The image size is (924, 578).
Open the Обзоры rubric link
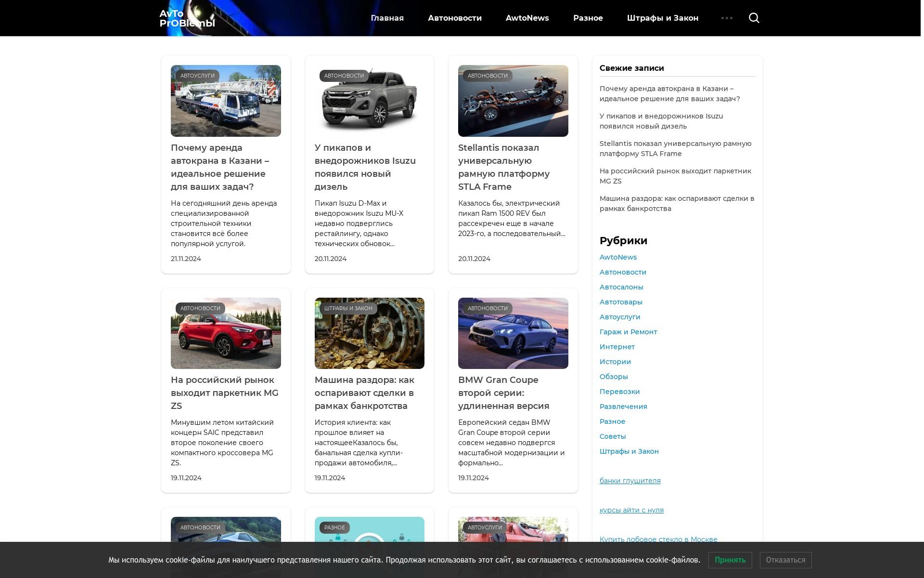coord(614,377)
